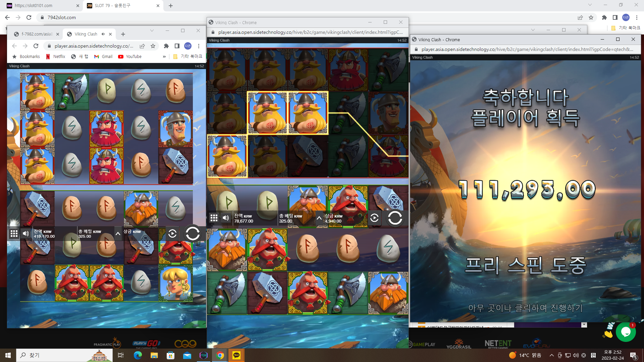Open extensions puzzle icon in left window
The height and width of the screenshot is (362, 644).
click(x=166, y=46)
